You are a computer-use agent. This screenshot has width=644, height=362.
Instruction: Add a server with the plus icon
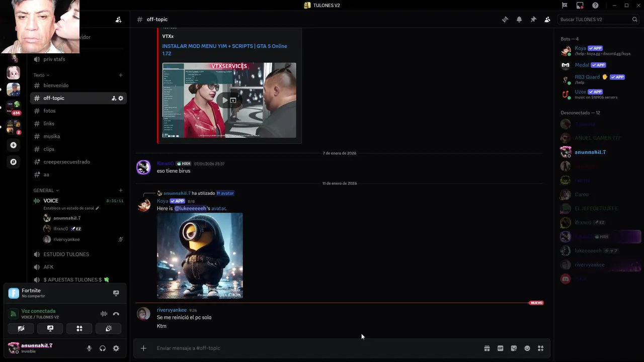tap(13, 145)
